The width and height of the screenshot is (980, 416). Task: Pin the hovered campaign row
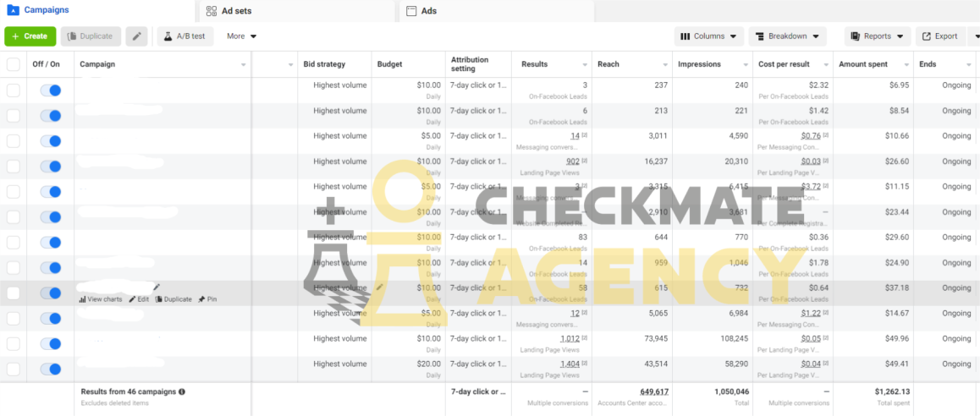point(207,299)
